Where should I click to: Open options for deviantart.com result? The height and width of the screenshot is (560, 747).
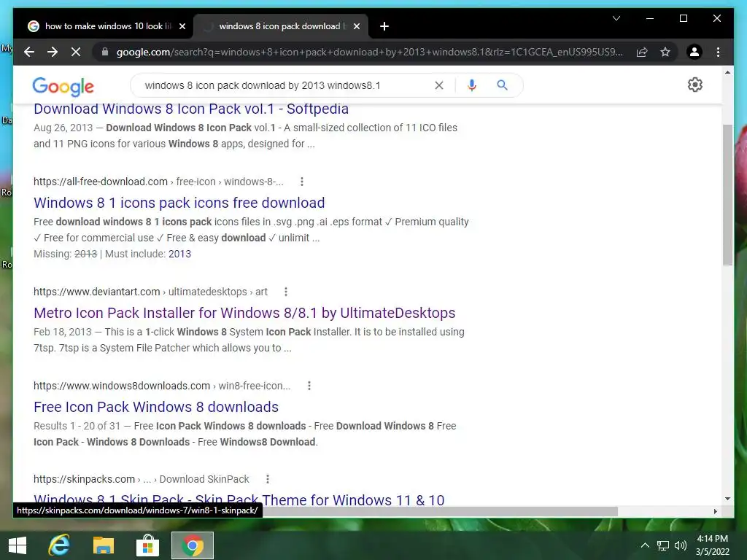click(x=286, y=292)
